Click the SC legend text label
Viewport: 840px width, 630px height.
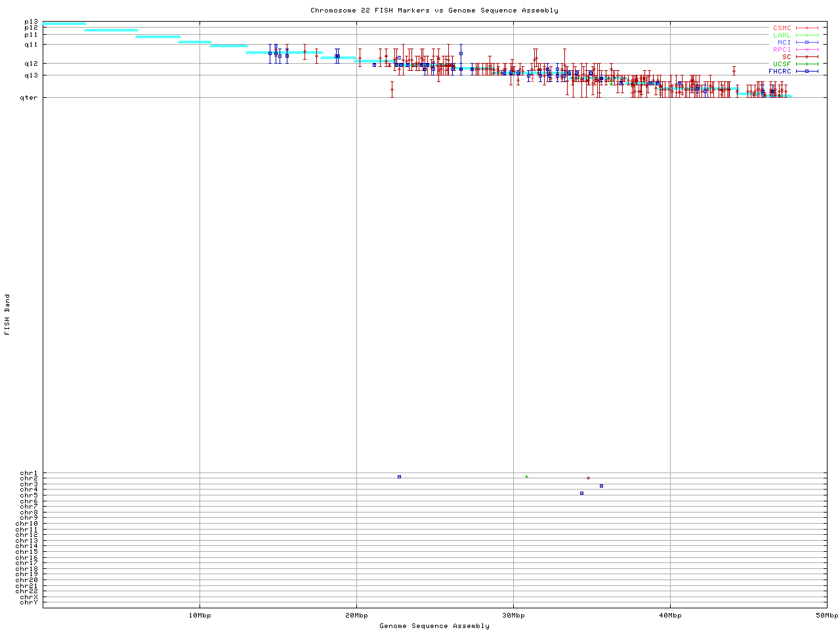click(786, 56)
